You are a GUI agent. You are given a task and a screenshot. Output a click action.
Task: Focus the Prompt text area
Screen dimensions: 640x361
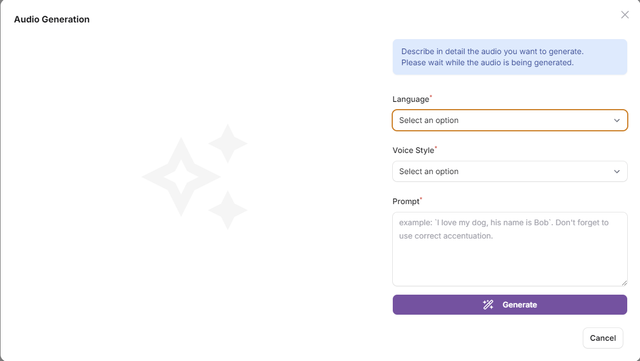510,249
